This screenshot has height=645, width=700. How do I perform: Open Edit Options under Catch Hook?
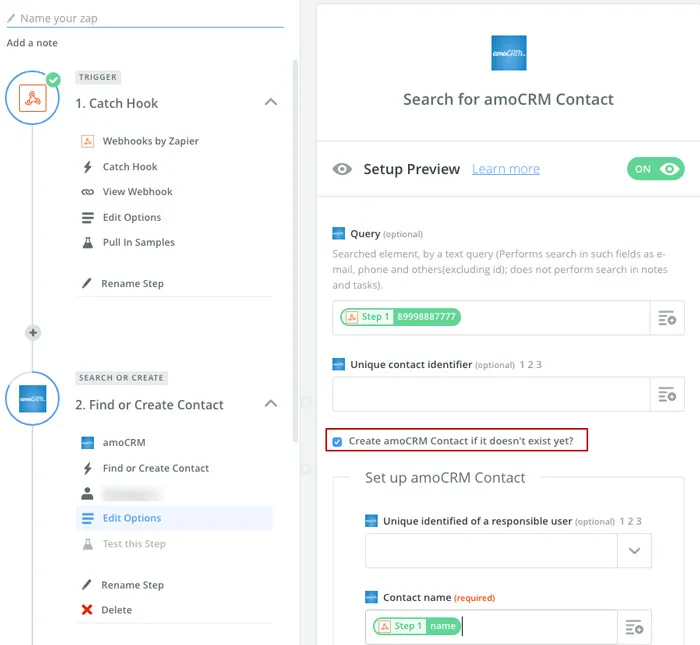click(x=132, y=217)
